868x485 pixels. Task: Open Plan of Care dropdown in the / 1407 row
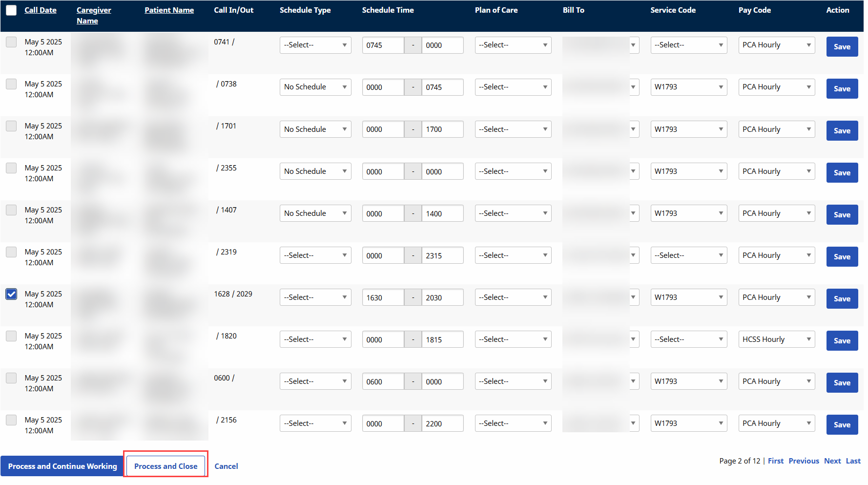(513, 213)
